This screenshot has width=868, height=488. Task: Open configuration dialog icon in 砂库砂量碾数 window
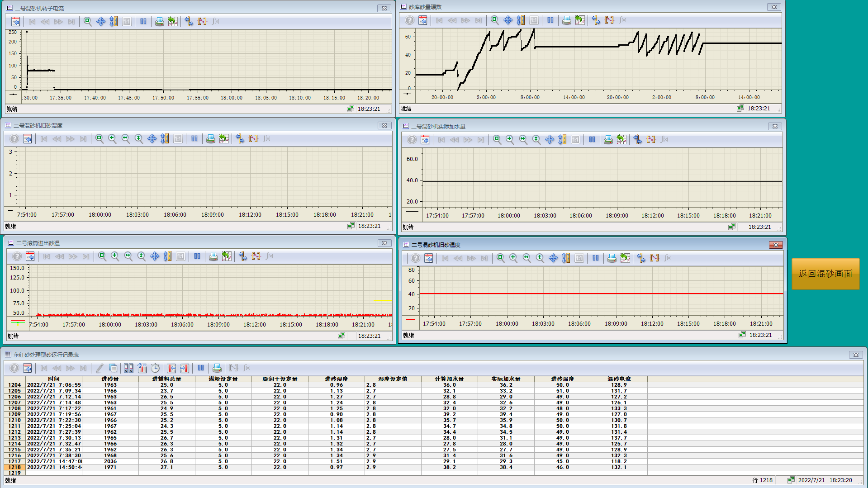point(422,20)
